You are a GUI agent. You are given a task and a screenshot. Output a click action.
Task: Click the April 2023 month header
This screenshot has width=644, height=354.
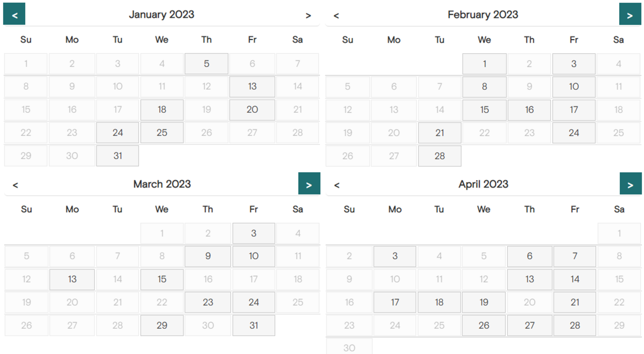[x=484, y=183]
